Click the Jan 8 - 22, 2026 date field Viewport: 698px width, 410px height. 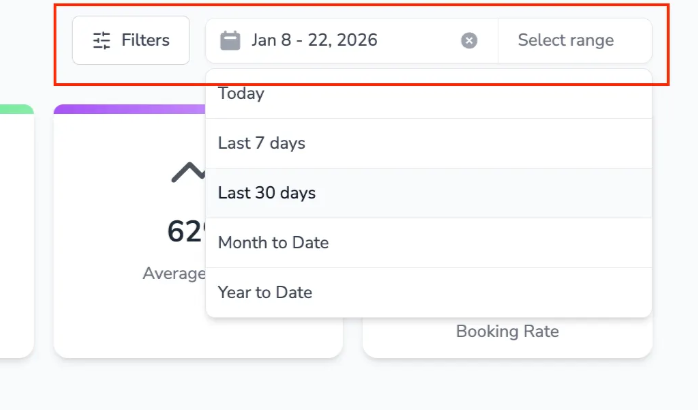tap(314, 41)
